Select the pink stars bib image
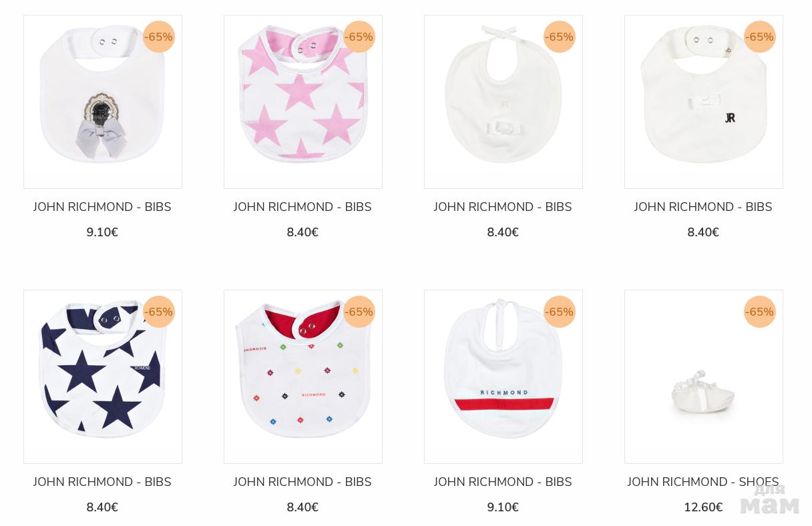Screen dimensions: 812x526 pos(303,101)
